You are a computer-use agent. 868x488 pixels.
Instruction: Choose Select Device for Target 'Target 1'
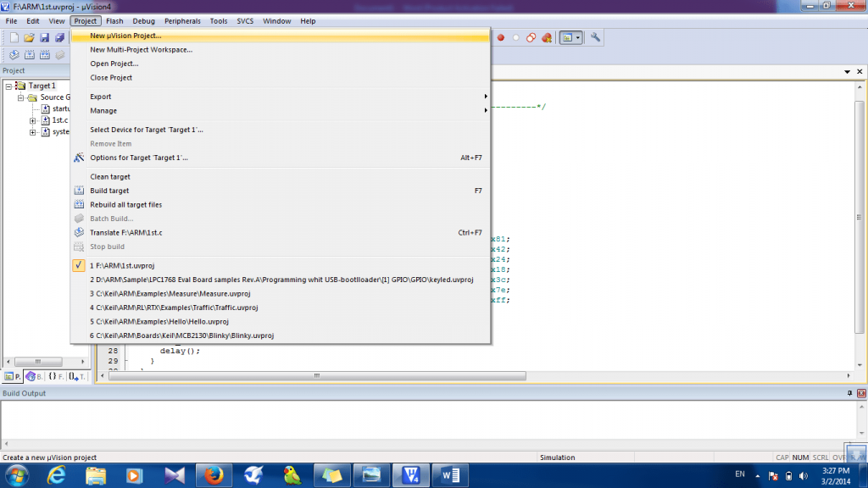pyautogui.click(x=280, y=130)
